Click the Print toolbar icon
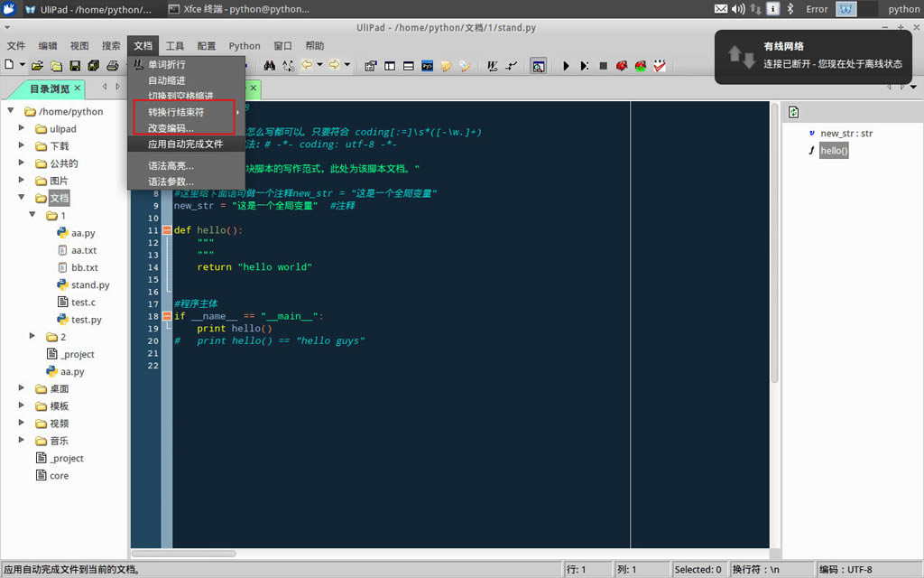Screen dimensions: 924x578 pyautogui.click(x=113, y=66)
